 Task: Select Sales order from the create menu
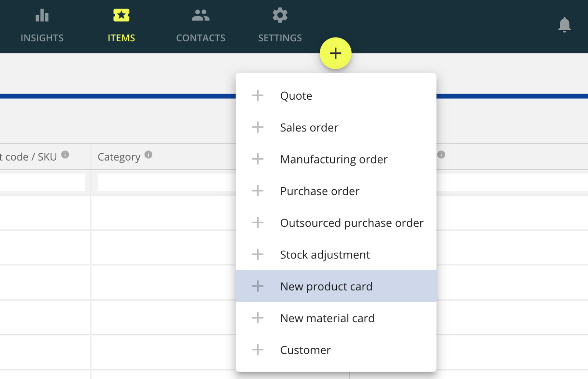tap(309, 127)
